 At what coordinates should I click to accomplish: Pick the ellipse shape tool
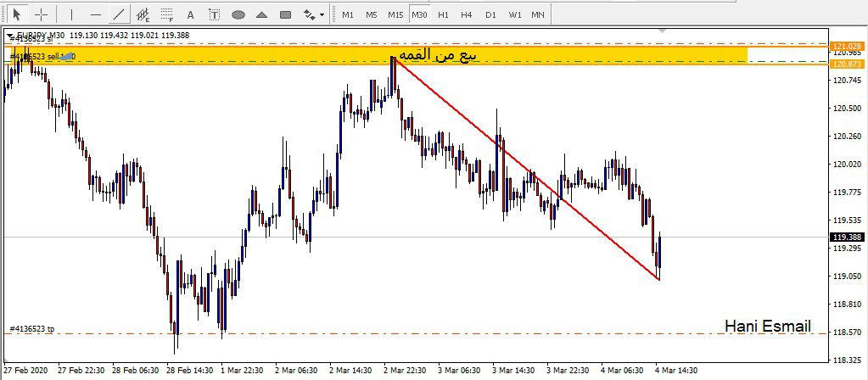point(238,14)
